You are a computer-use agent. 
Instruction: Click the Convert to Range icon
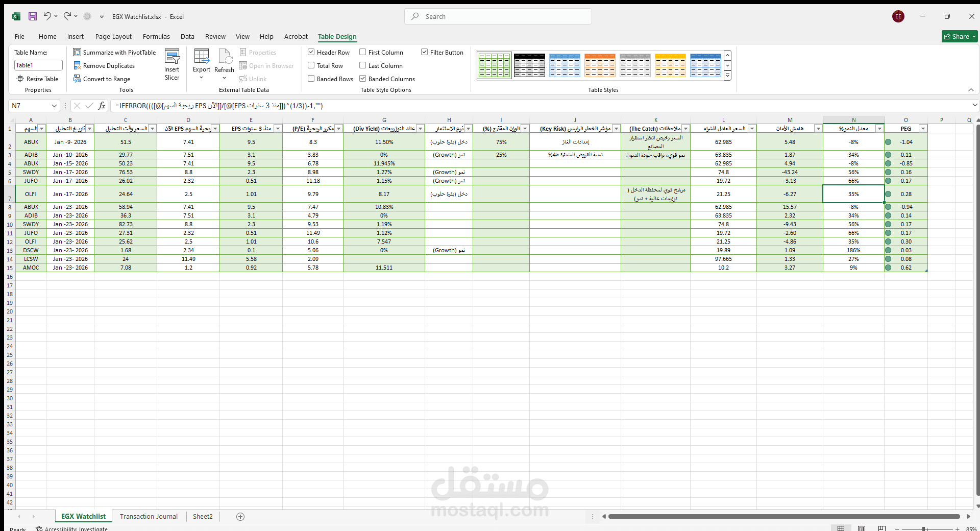[78, 79]
